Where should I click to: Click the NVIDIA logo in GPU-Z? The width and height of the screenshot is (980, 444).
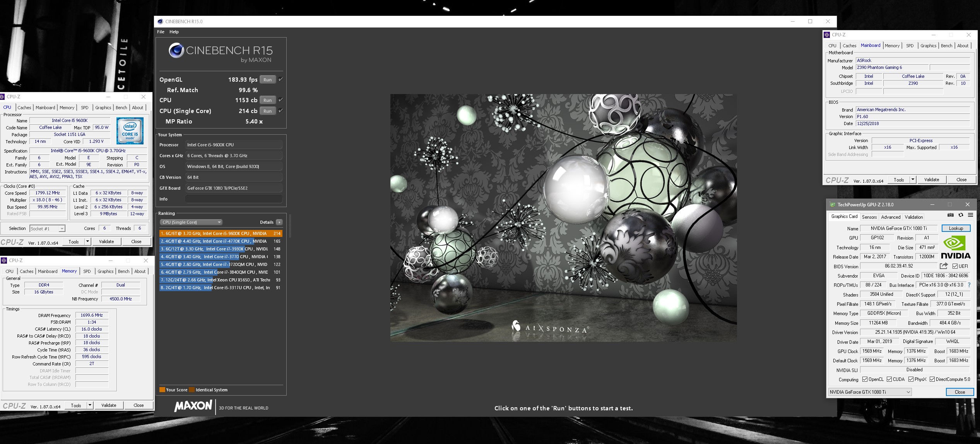[956, 248]
